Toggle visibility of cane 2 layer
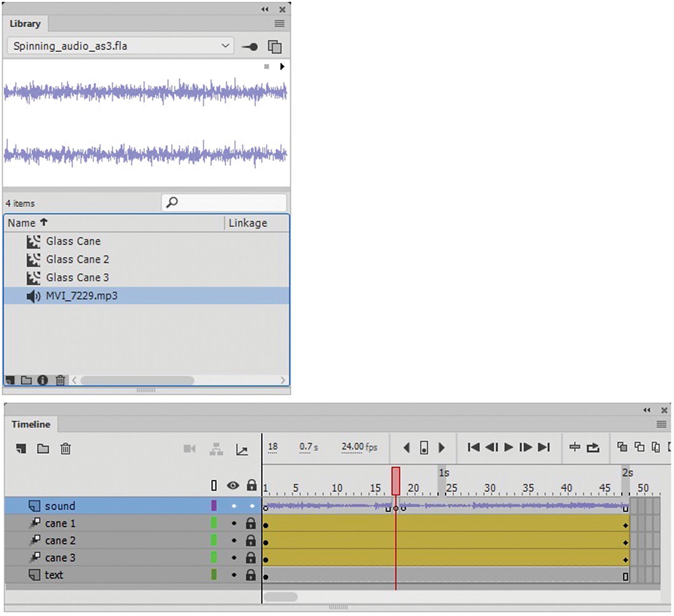Screen dimensions: 674x616 point(234,541)
